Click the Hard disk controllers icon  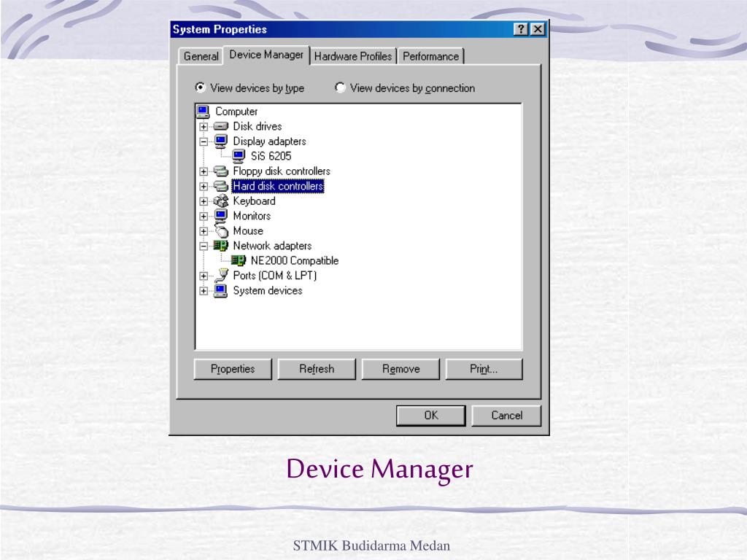(x=220, y=186)
